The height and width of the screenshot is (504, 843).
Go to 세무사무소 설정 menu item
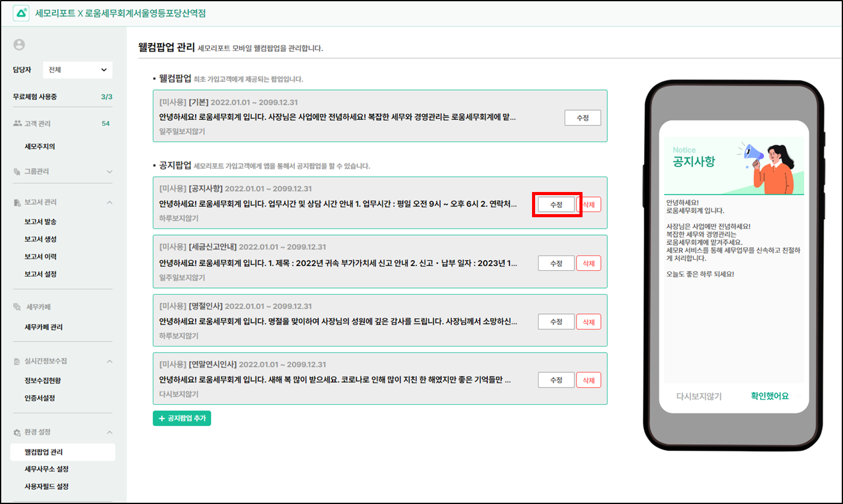tap(47, 470)
